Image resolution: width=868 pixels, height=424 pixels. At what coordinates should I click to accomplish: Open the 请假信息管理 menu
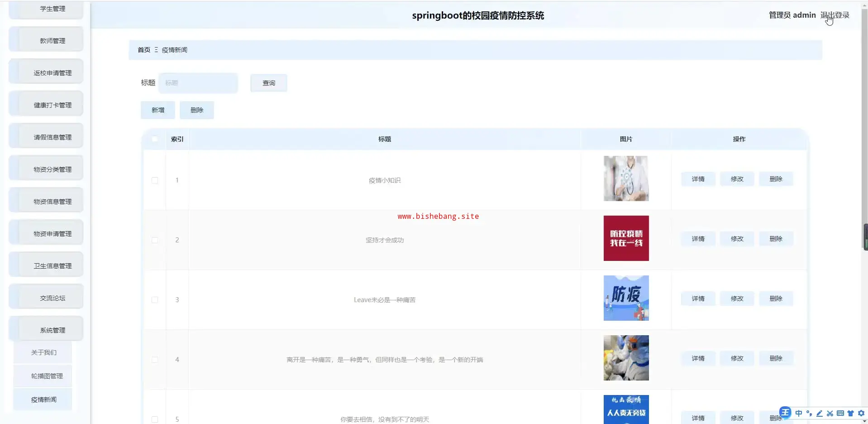(x=46, y=136)
